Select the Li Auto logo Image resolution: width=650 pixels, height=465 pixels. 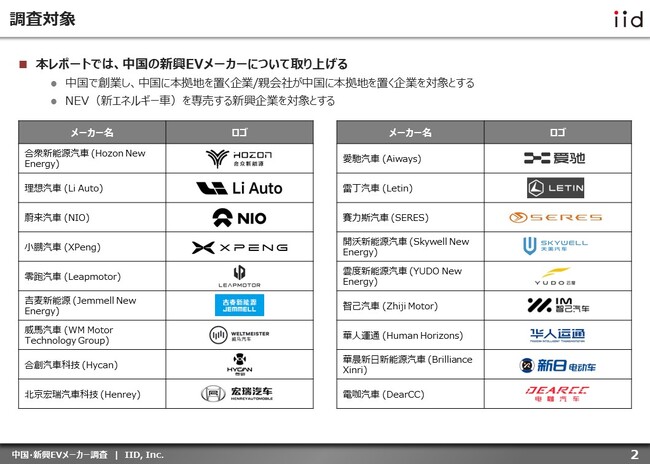[239, 188]
